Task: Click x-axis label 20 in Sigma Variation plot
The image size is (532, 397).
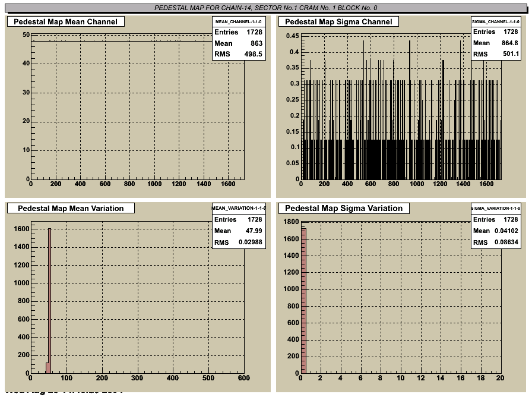Action: pos(500,378)
